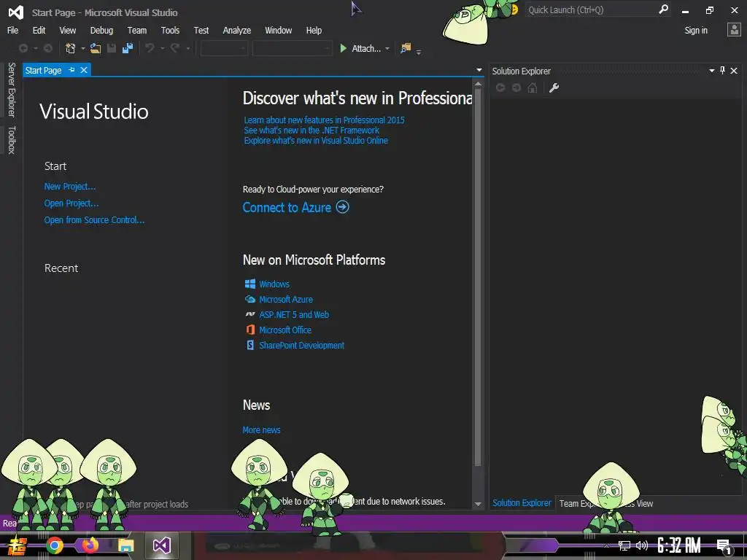747x560 pixels.
Task: Click in the Quick Launch search field
Action: [x=591, y=9]
